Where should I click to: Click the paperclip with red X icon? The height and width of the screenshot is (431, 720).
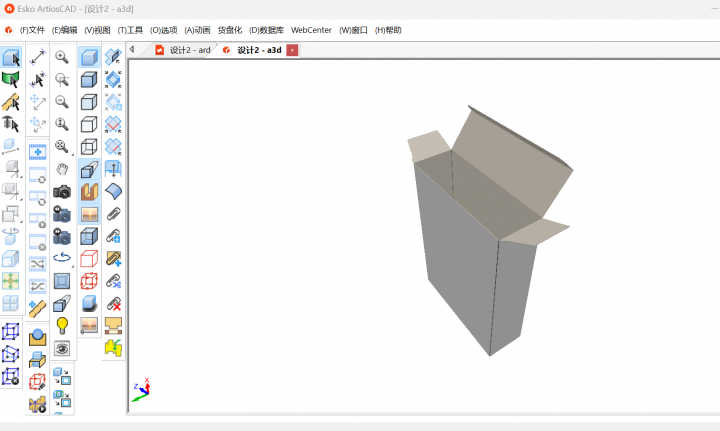point(113,303)
